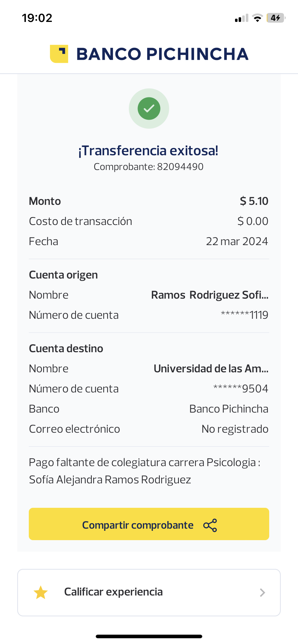Tap the Fecha value 22 mar 2024
Image resolution: width=298 pixels, height=644 pixels.
click(237, 241)
